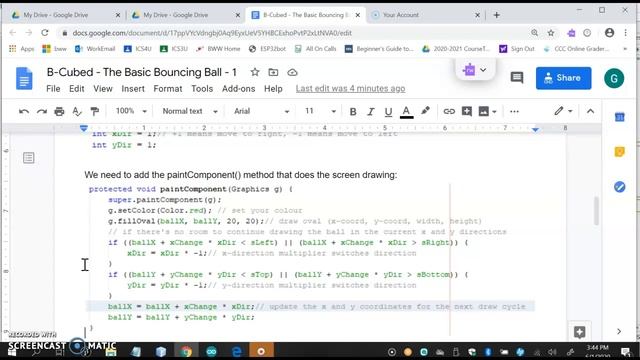Open the Docs home icon
This screenshot has height=360, width=640.
pyautogui.click(x=24, y=78)
